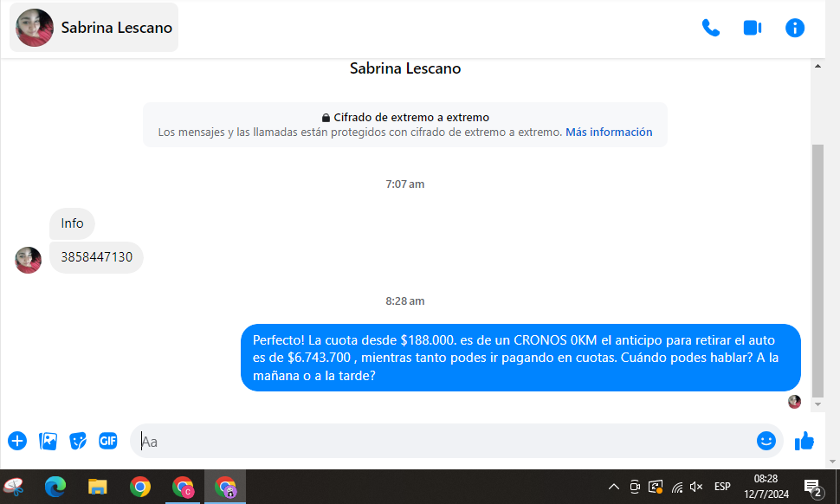840x504 pixels.
Task: Show hidden system tray icons
Action: point(614,487)
